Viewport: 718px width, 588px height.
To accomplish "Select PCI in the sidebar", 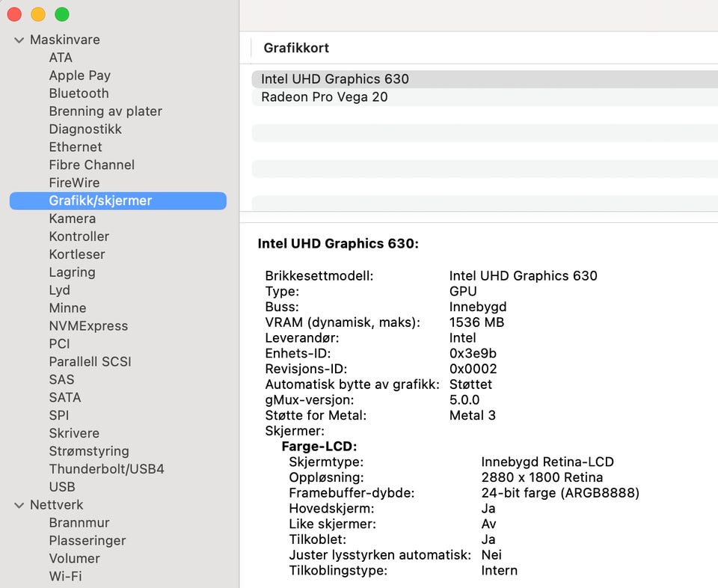I will click(60, 344).
